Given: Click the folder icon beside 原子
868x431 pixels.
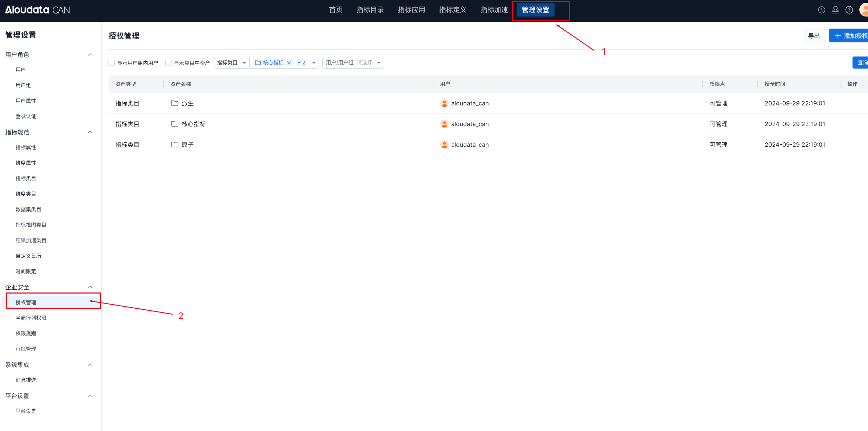Looking at the screenshot, I should pos(175,145).
